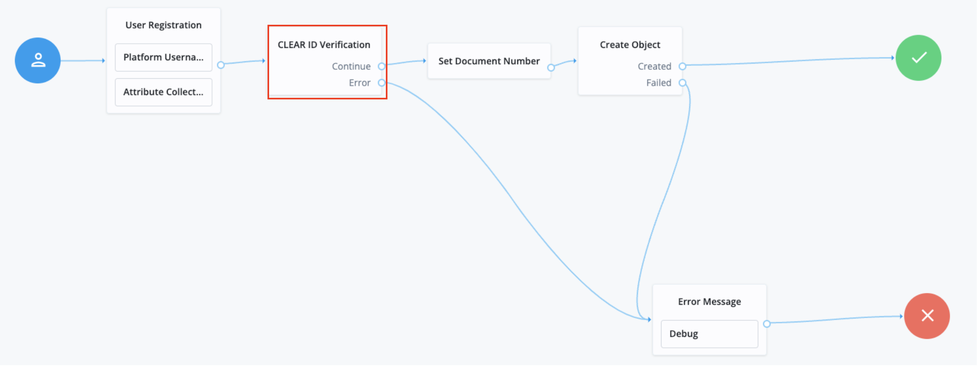Screen dimensions: 980x366
Task: Click the Platform Username step
Action: 163,57
